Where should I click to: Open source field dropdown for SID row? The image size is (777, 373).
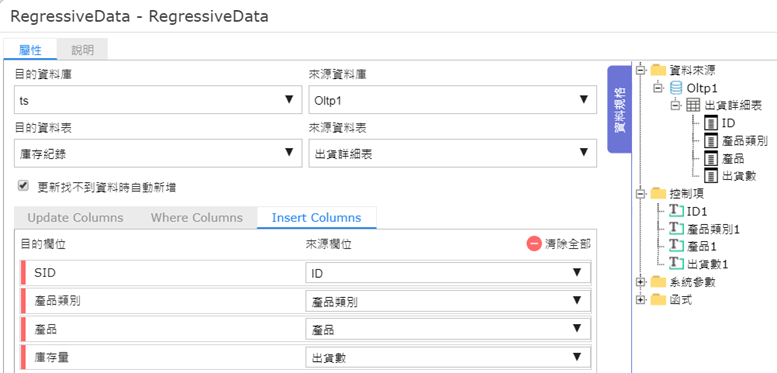[x=448, y=273]
